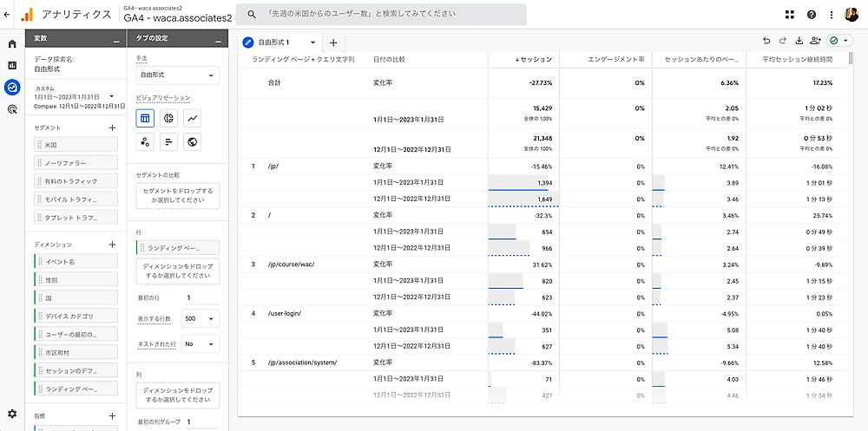
Task: Select the donut chart visualization
Action: pyautogui.click(x=169, y=118)
